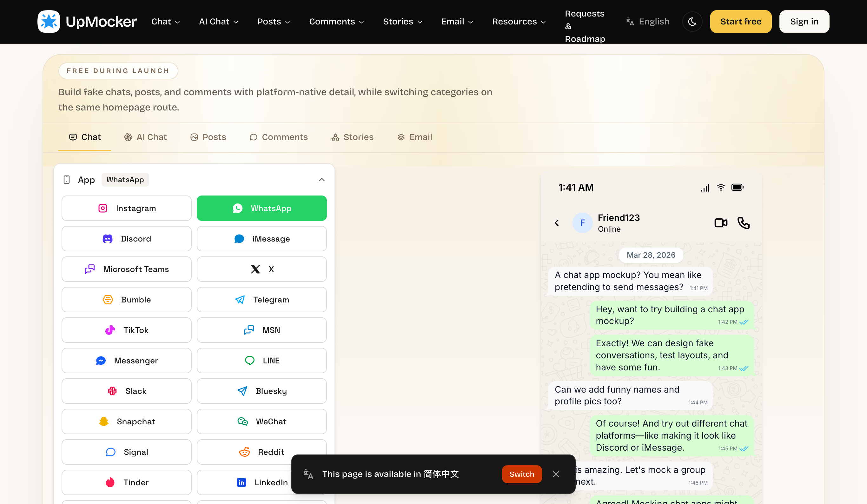The height and width of the screenshot is (504, 867).
Task: Open the Resources navbar dropdown
Action: tap(519, 21)
